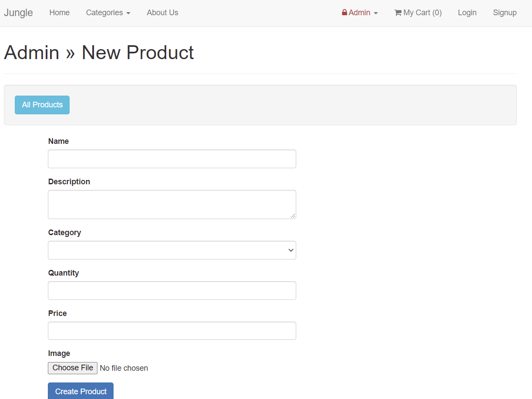The image size is (532, 399).
Task: Navigate to the Jungle homepage logo
Action: (x=18, y=13)
